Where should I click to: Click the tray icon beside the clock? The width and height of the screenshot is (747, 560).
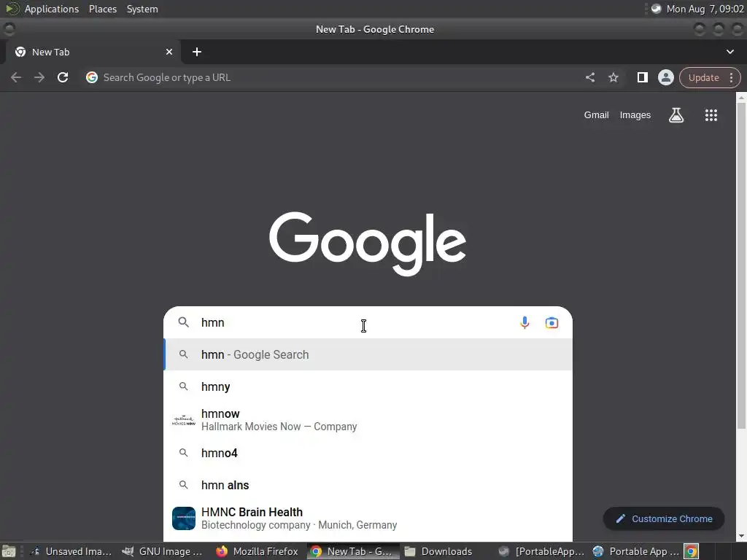coord(656,9)
